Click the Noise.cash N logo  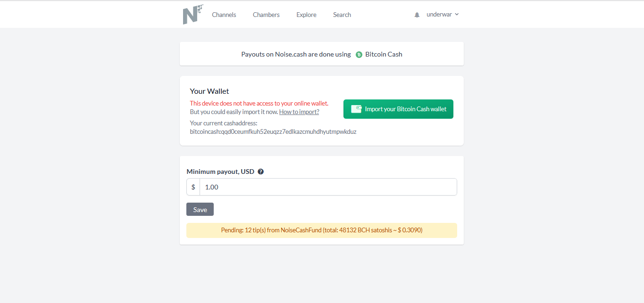click(x=193, y=14)
